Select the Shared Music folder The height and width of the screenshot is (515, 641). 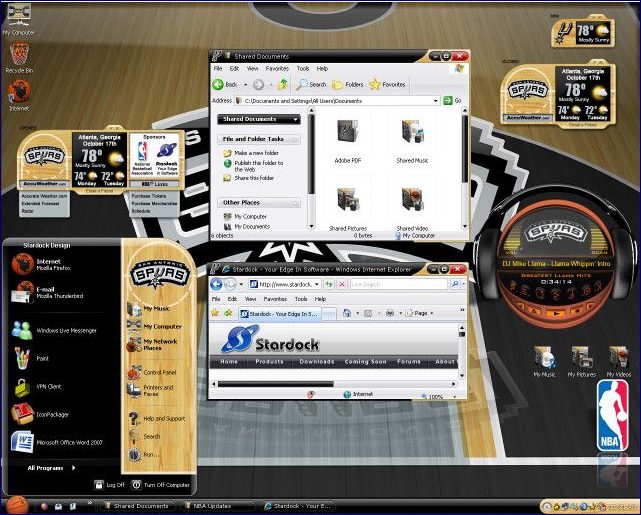[x=412, y=141]
